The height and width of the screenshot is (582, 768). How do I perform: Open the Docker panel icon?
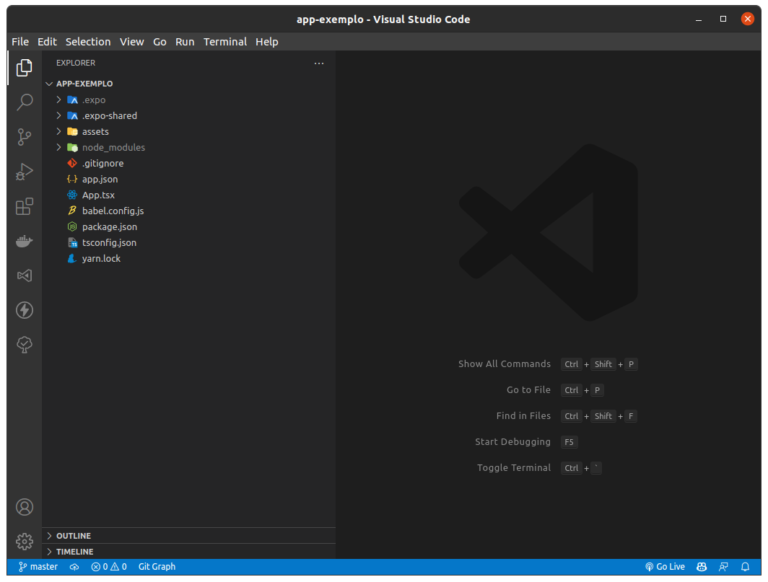[x=24, y=241]
